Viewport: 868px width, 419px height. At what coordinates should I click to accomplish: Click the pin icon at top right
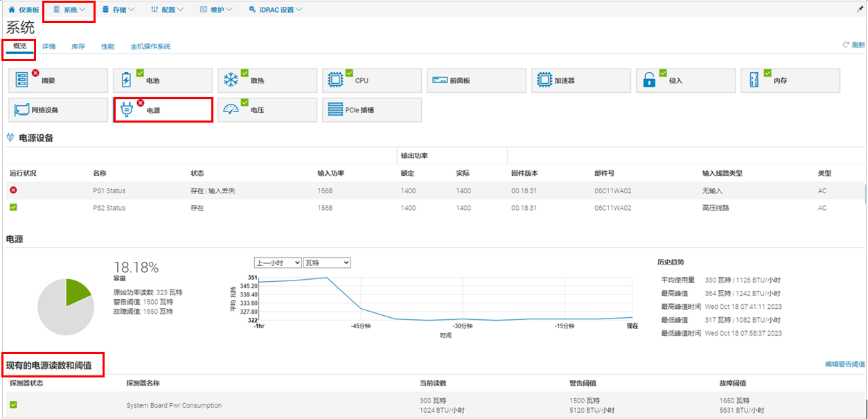(860, 9)
